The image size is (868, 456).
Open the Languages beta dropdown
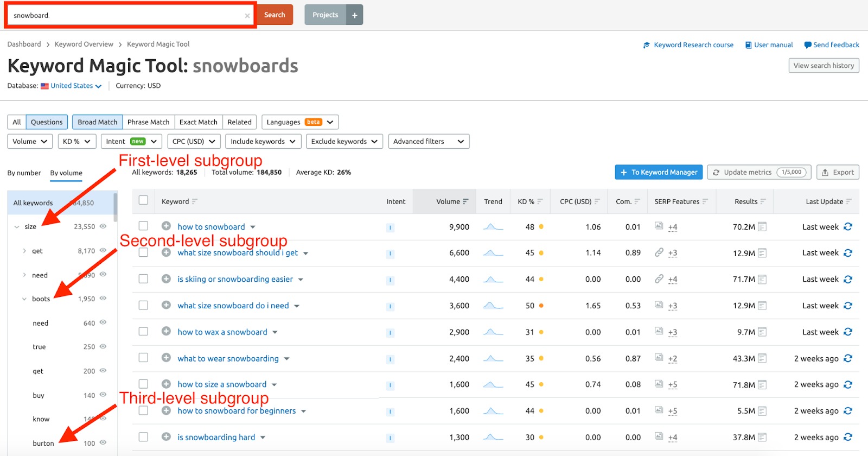[300, 122]
